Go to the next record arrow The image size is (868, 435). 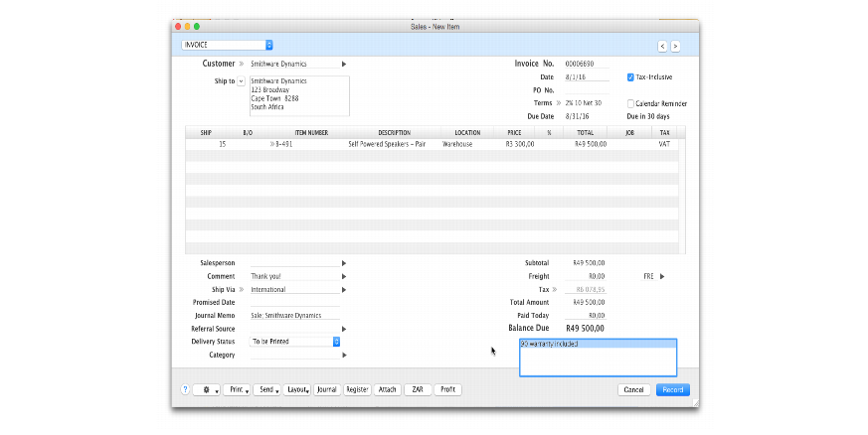click(675, 46)
